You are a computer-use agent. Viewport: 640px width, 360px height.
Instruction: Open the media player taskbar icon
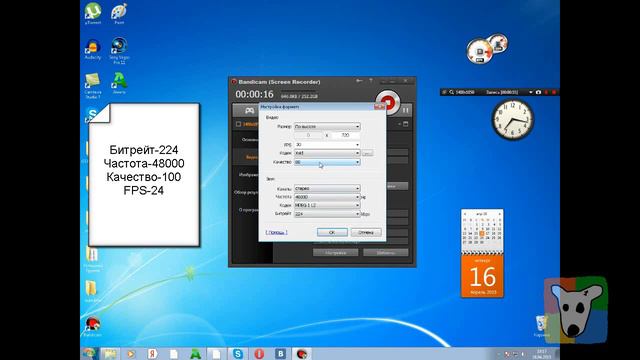(x=131, y=354)
